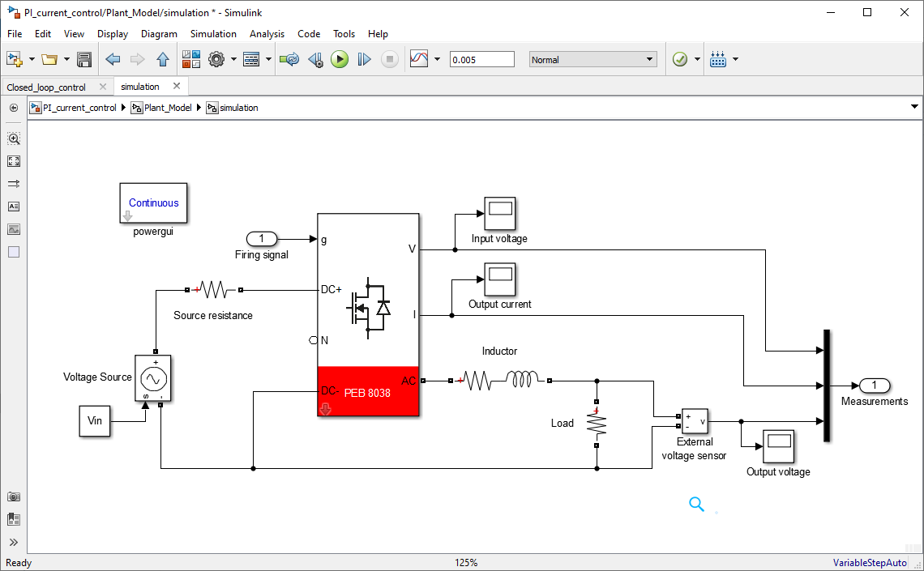The image size is (924, 571).
Task: Take a screenshot using the camera icon
Action: [14, 496]
